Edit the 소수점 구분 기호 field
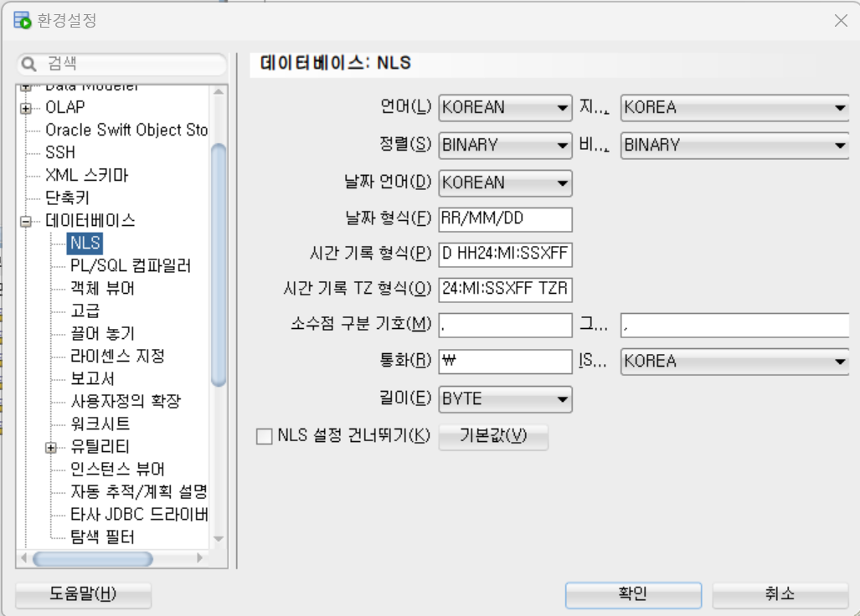860x616 pixels. tap(505, 326)
